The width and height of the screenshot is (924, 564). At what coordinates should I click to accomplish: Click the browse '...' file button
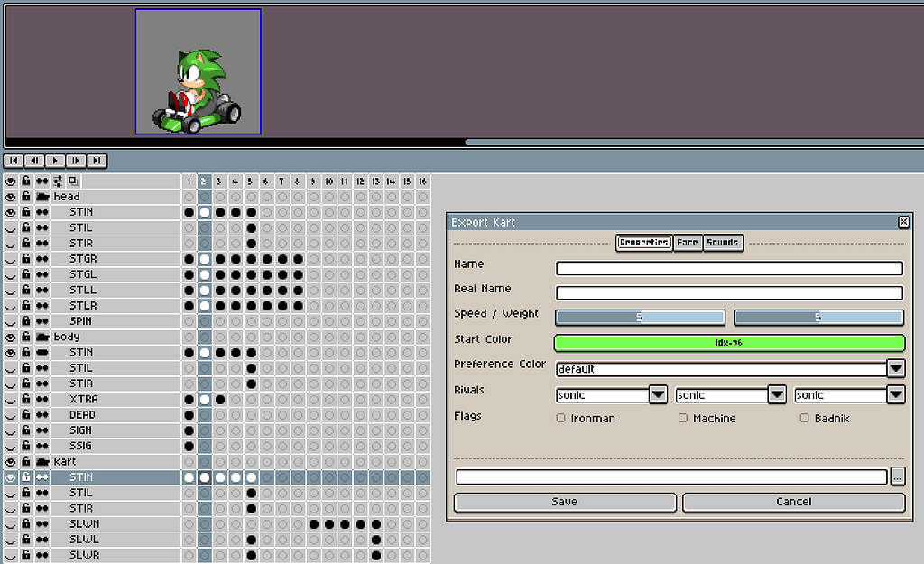tap(897, 477)
